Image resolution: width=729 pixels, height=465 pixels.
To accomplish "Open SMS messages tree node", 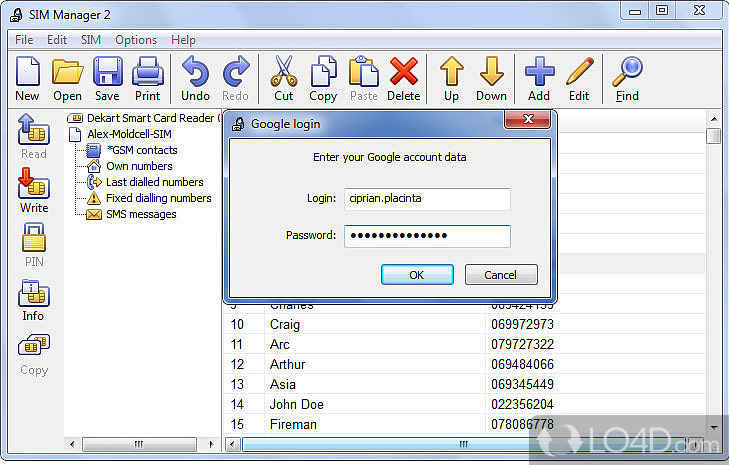I will click(x=140, y=214).
